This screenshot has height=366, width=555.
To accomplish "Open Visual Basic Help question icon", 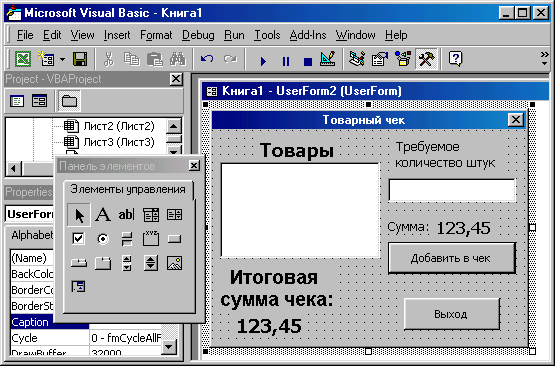I will pos(455,59).
